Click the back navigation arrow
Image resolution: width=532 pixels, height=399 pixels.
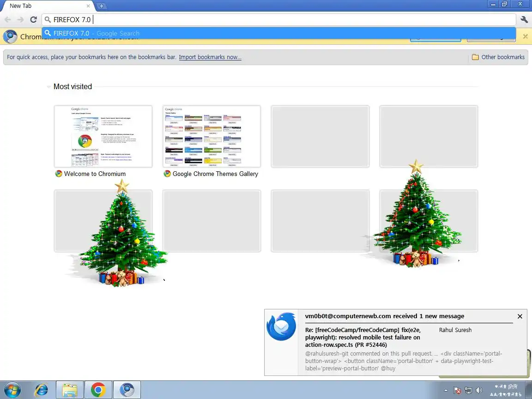(x=8, y=20)
